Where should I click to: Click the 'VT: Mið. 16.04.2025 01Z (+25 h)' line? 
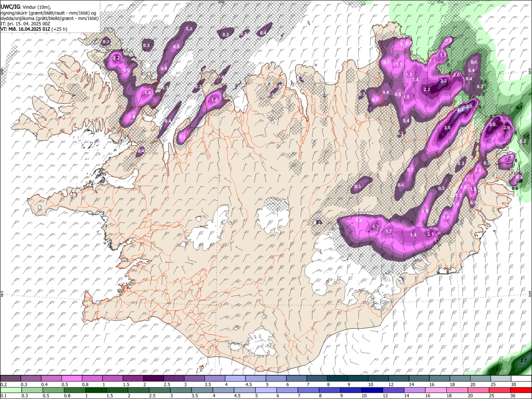pyautogui.click(x=34, y=29)
